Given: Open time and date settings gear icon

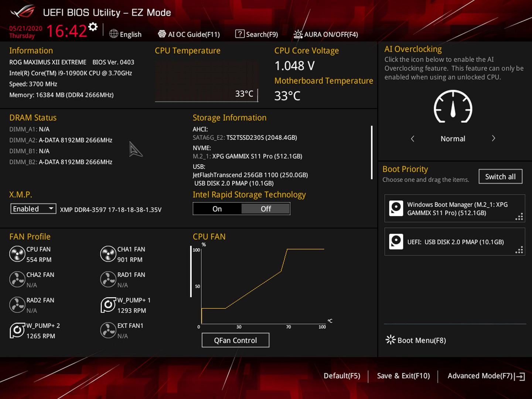Looking at the screenshot, I should point(93,27).
